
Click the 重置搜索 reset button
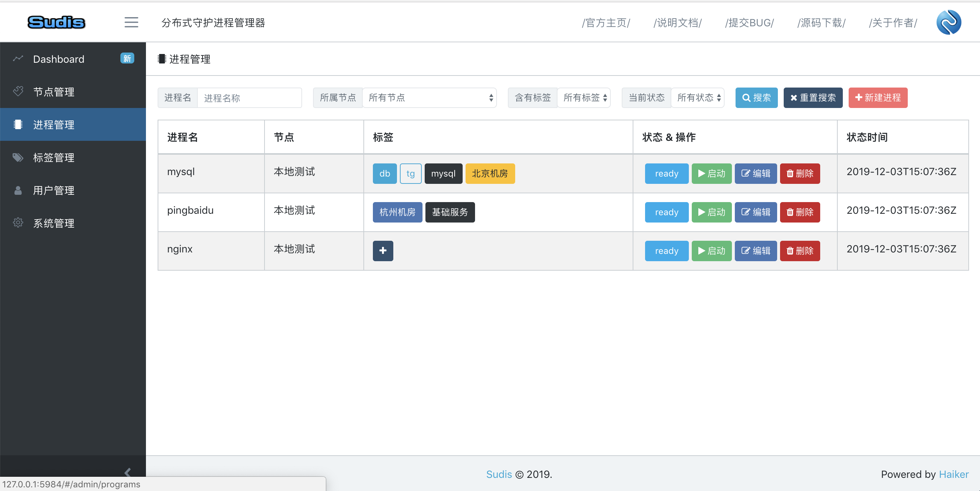click(813, 98)
